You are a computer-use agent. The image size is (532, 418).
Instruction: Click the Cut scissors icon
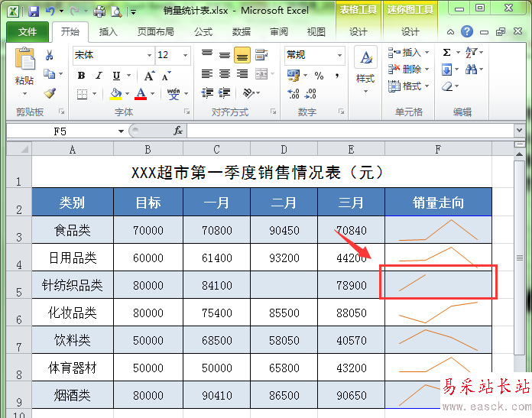pyautogui.click(x=50, y=55)
